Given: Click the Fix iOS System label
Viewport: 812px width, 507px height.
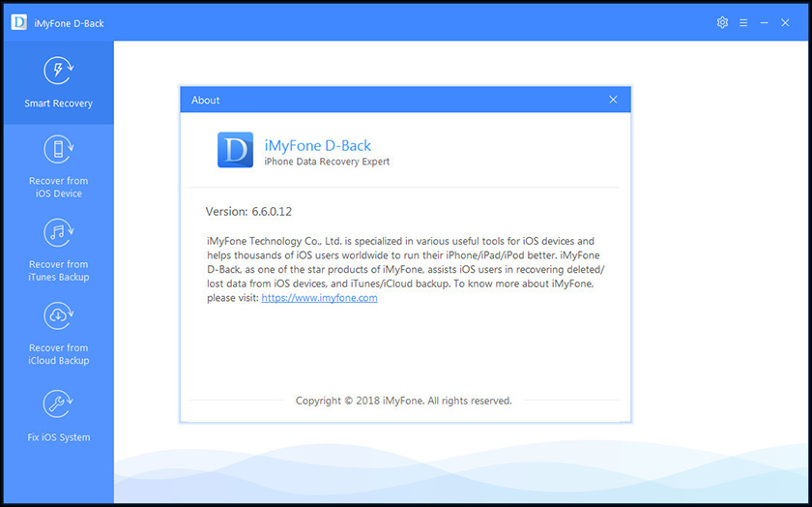Looking at the screenshot, I should pos(59,437).
